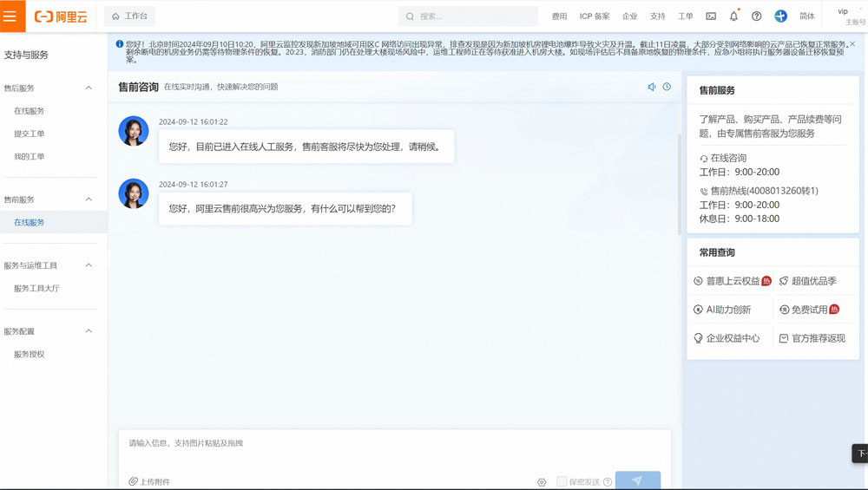Open 服务授权 in sidebar
Image resolution: width=868 pixels, height=490 pixels.
(30, 354)
